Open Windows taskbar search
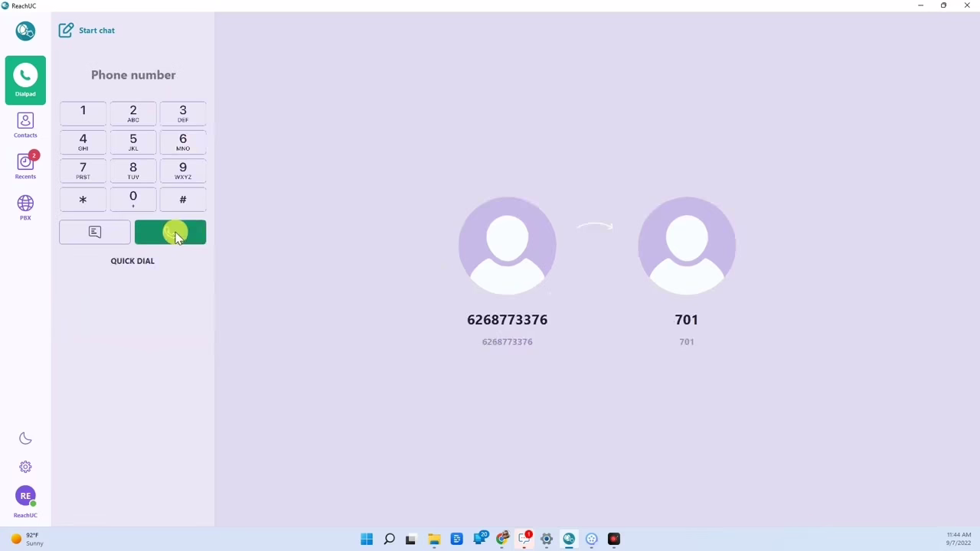Viewport: 980px width, 551px height. (389, 539)
